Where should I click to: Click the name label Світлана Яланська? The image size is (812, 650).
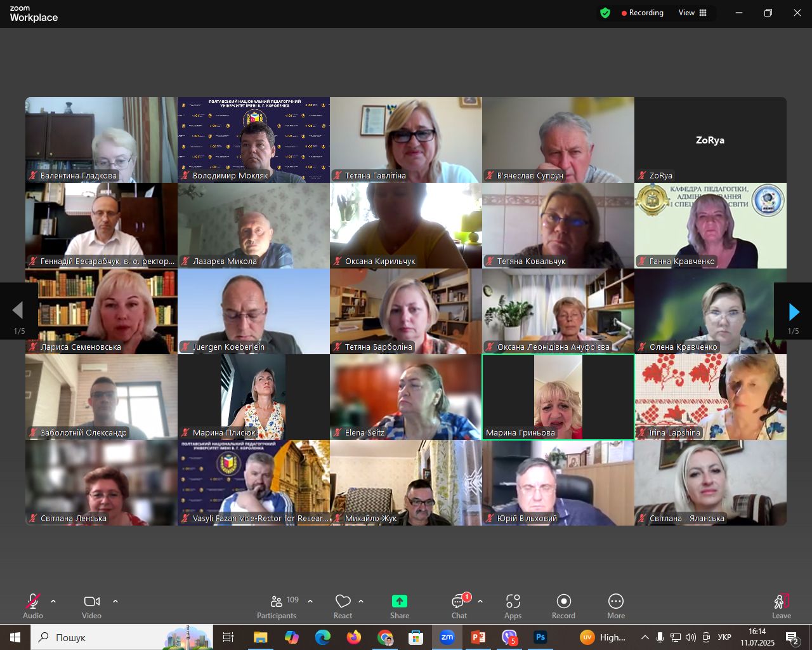687,519
